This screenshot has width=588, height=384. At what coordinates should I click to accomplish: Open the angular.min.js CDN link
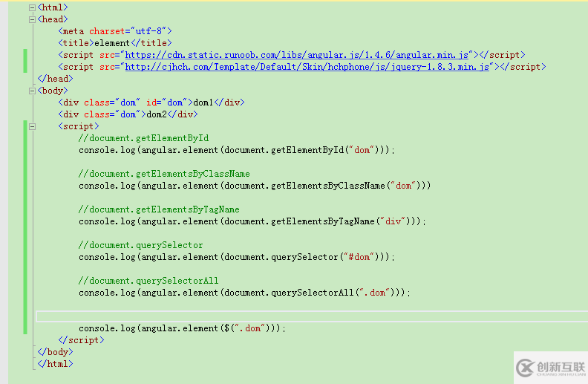(297, 55)
